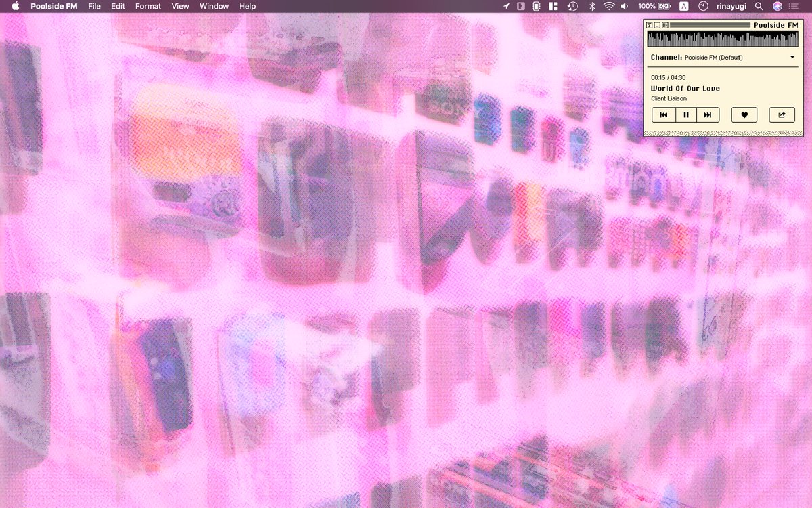
Task: Open Spotlight search from the menu bar
Action: pos(759,6)
